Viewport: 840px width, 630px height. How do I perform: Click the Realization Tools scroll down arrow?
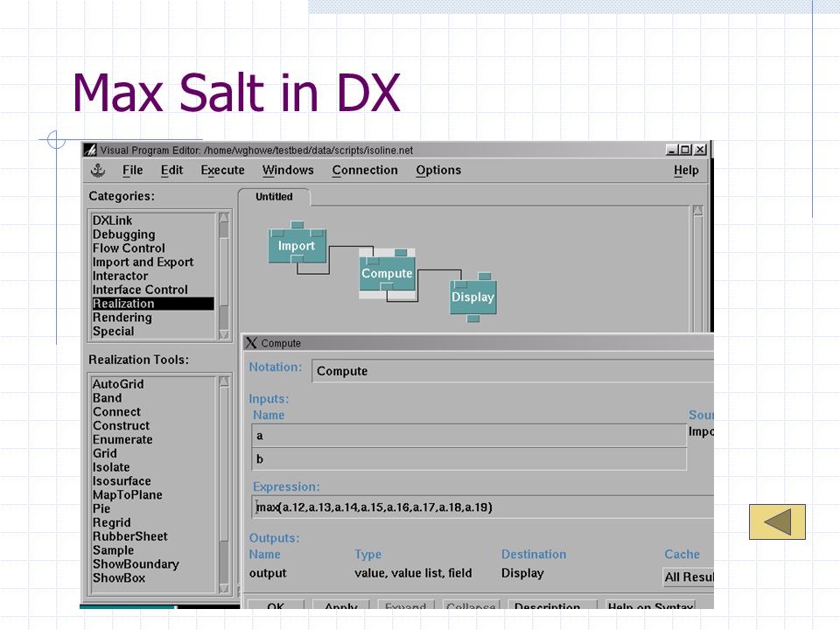224,588
